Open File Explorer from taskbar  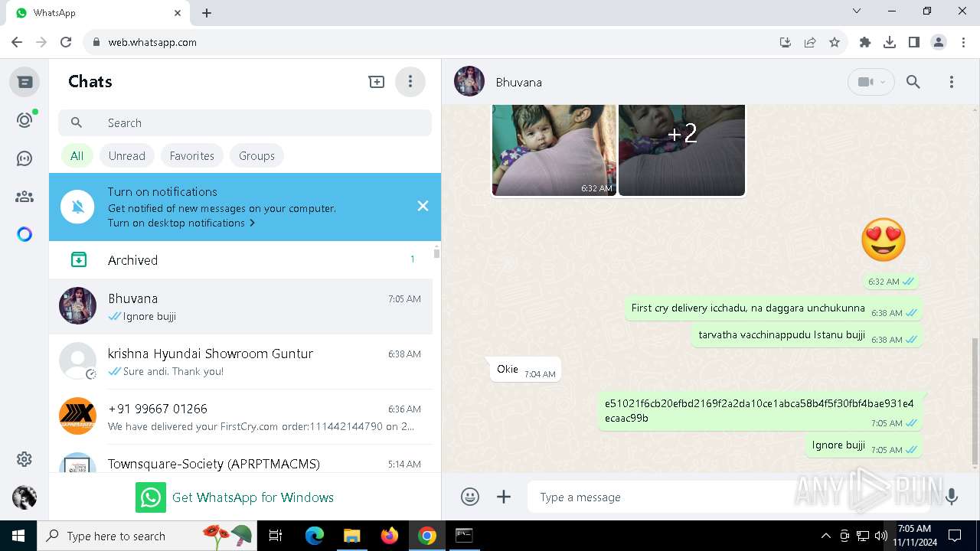tap(351, 536)
